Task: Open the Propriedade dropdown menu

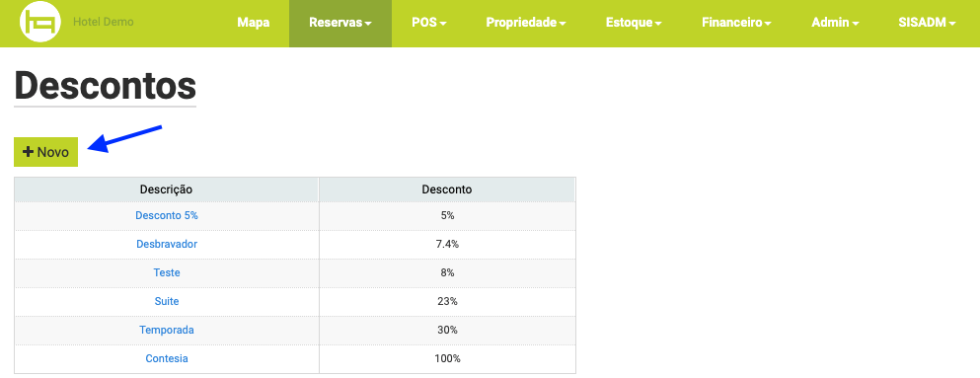Action: point(526,23)
